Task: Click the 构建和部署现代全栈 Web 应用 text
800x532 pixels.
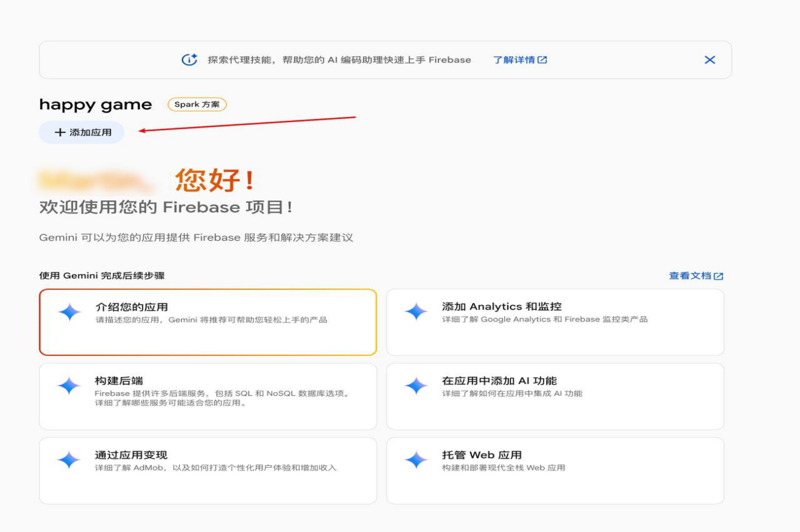Action: pyautogui.click(x=504, y=468)
